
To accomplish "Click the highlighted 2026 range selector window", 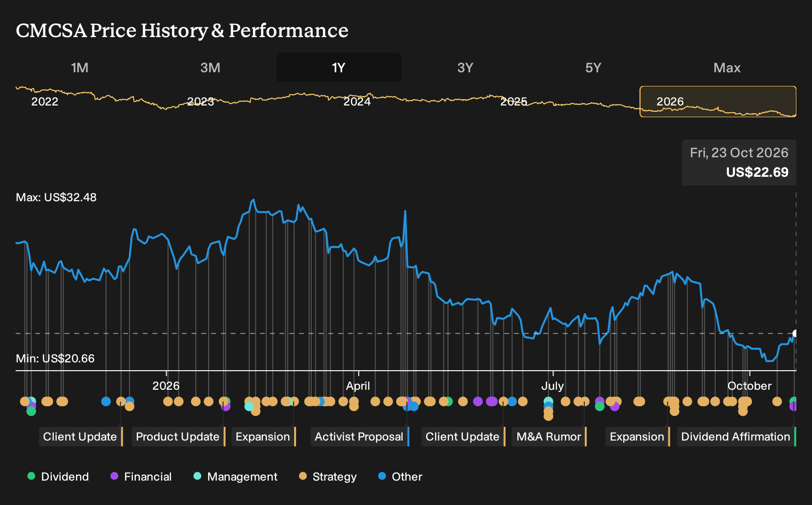I will pyautogui.click(x=718, y=102).
